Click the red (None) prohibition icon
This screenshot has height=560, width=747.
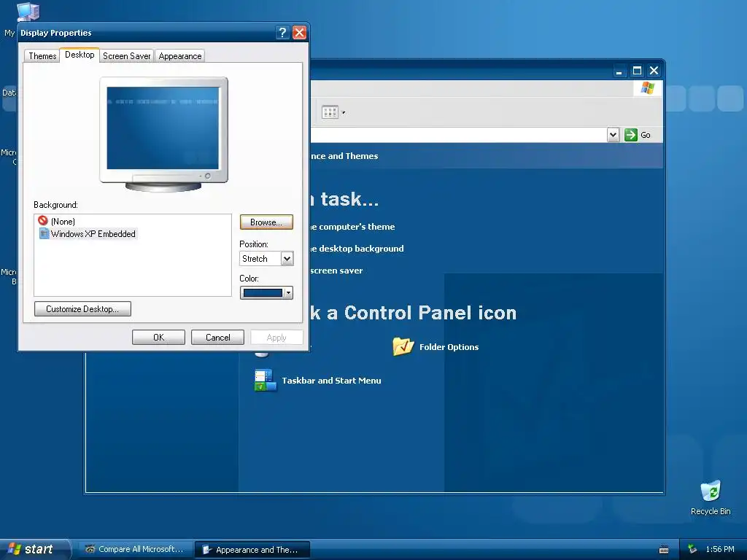point(43,220)
